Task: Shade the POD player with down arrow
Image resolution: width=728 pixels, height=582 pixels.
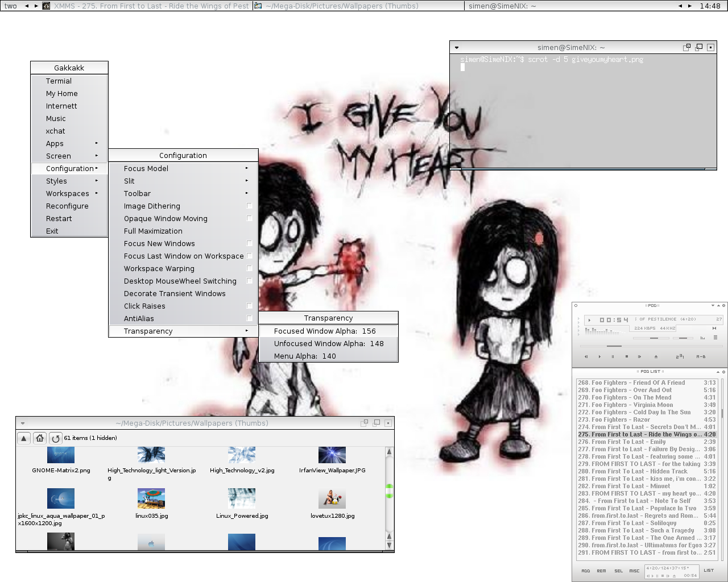Action: coord(713,306)
